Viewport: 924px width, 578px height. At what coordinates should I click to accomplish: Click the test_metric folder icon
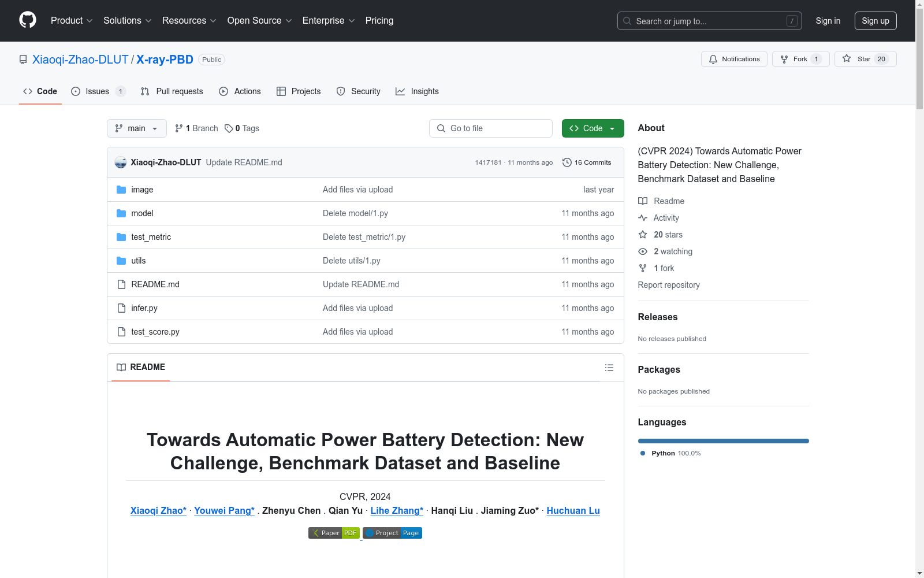coord(121,237)
